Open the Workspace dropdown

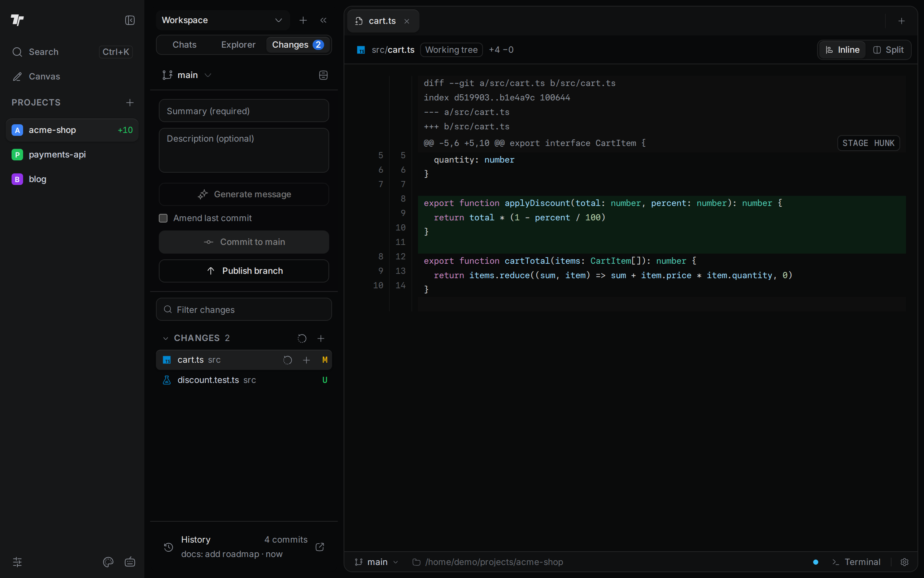[223, 20]
